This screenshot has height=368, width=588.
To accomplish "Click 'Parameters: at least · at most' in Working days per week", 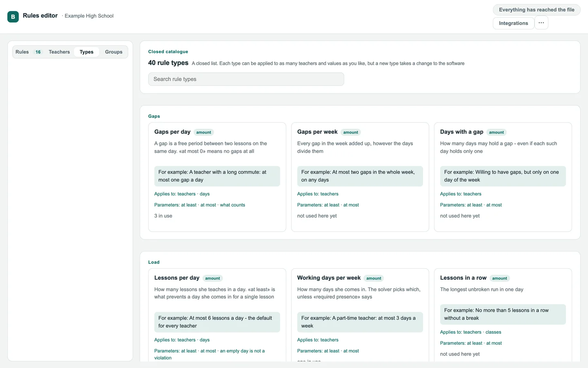I will 328,351.
